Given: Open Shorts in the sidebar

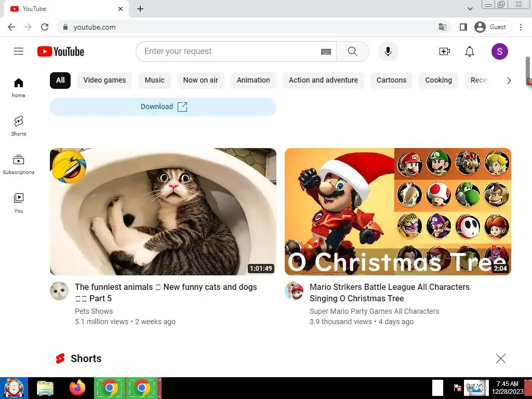Looking at the screenshot, I should point(19,126).
